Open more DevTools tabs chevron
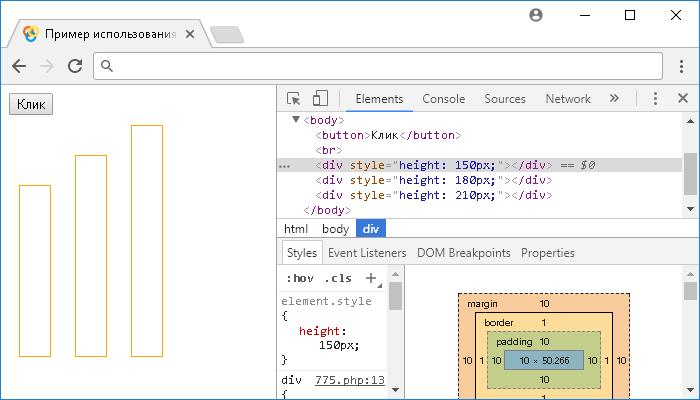Viewport: 700px width, 400px height. pos(614,98)
